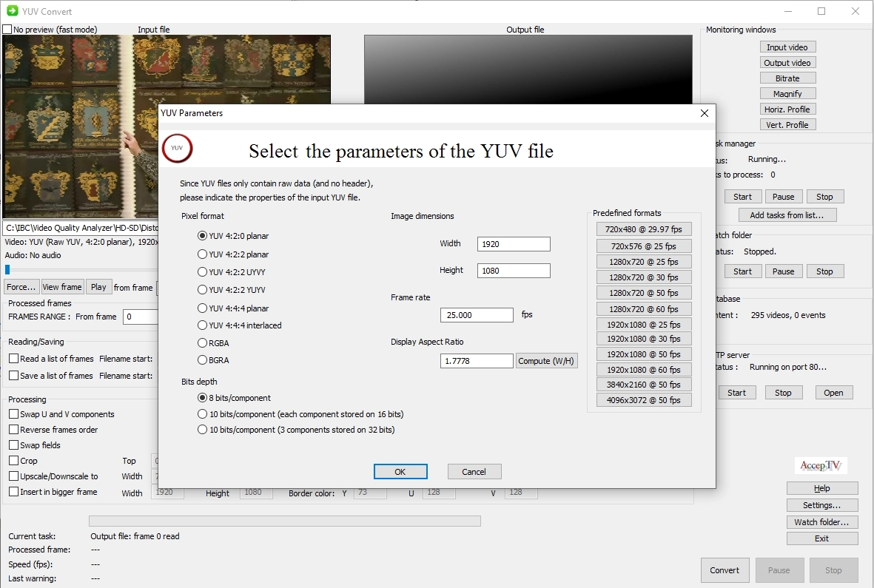Click the Frame rate field
Screen dimensions: 874x588
pyautogui.click(x=476, y=315)
